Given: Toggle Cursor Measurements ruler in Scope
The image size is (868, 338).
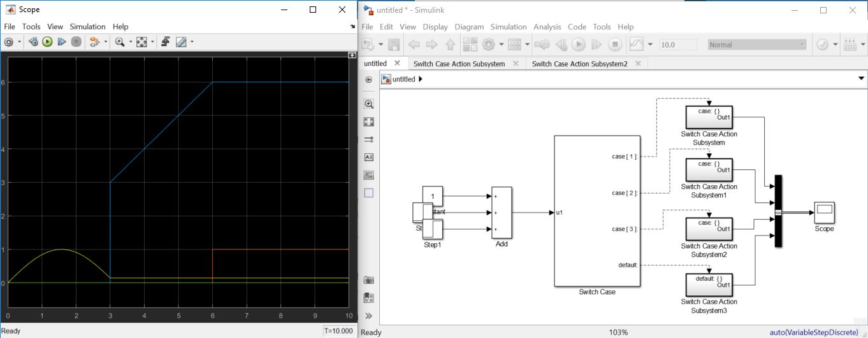Looking at the screenshot, I should tap(181, 42).
